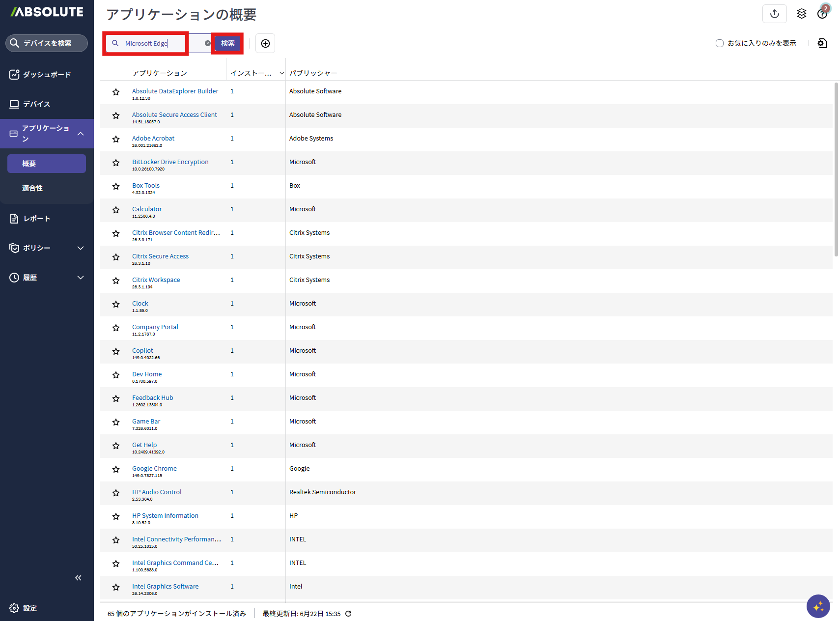Open the Intel Graphics Command Center link
Screen dimensions: 840x621
point(175,563)
